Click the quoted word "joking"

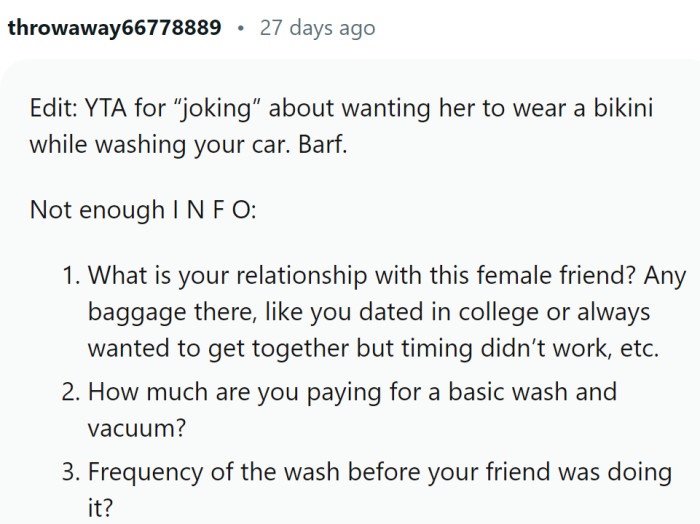coord(226,108)
